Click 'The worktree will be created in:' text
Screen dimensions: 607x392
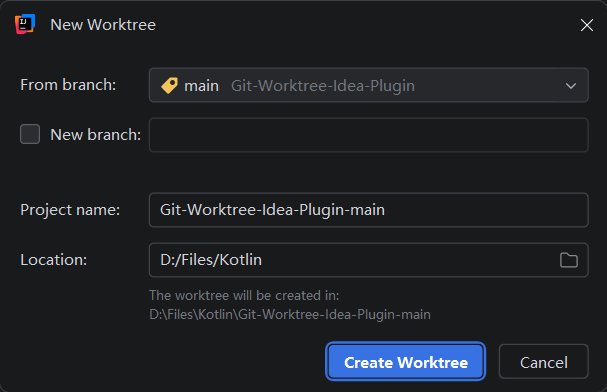[x=244, y=295]
